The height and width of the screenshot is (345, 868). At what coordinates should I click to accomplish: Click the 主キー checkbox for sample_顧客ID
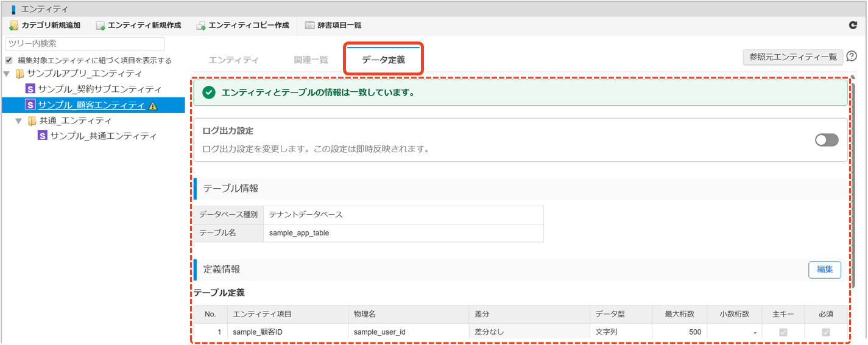pos(783,332)
